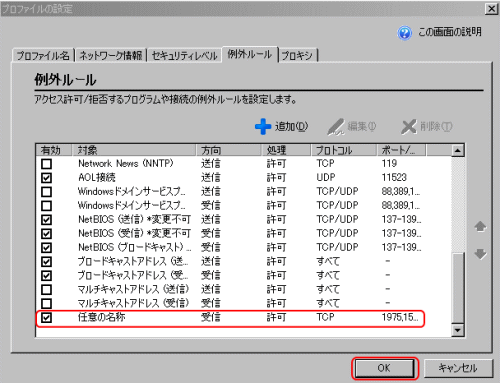Toggle the NetBIOS (送信) rule checkbox

47,220
